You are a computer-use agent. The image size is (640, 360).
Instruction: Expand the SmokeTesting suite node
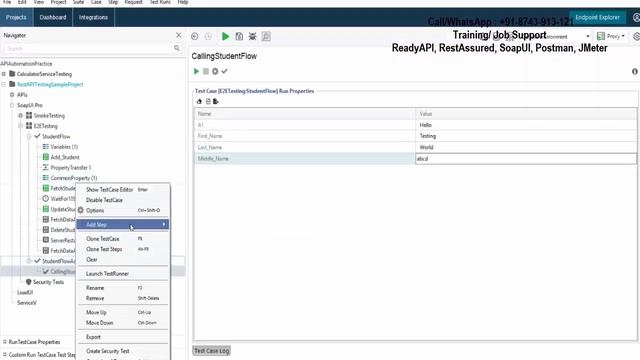pos(20,116)
